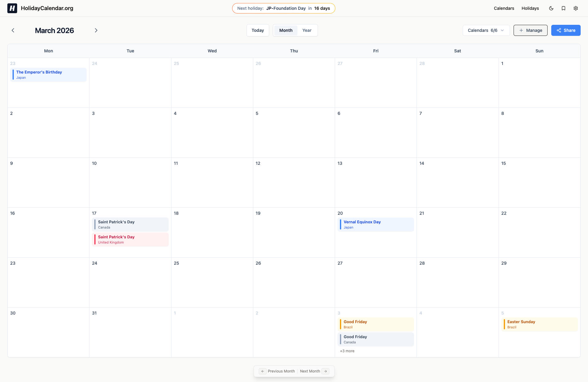Click the Share button
This screenshot has height=382, width=588.
[566, 30]
